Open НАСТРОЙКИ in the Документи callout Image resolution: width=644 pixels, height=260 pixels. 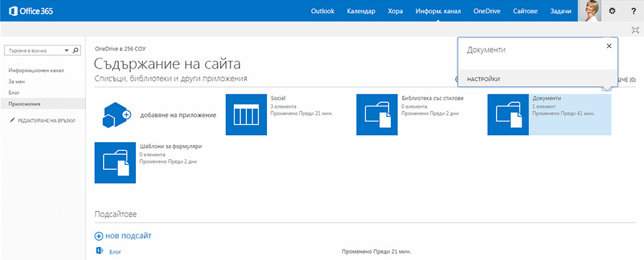(x=484, y=79)
